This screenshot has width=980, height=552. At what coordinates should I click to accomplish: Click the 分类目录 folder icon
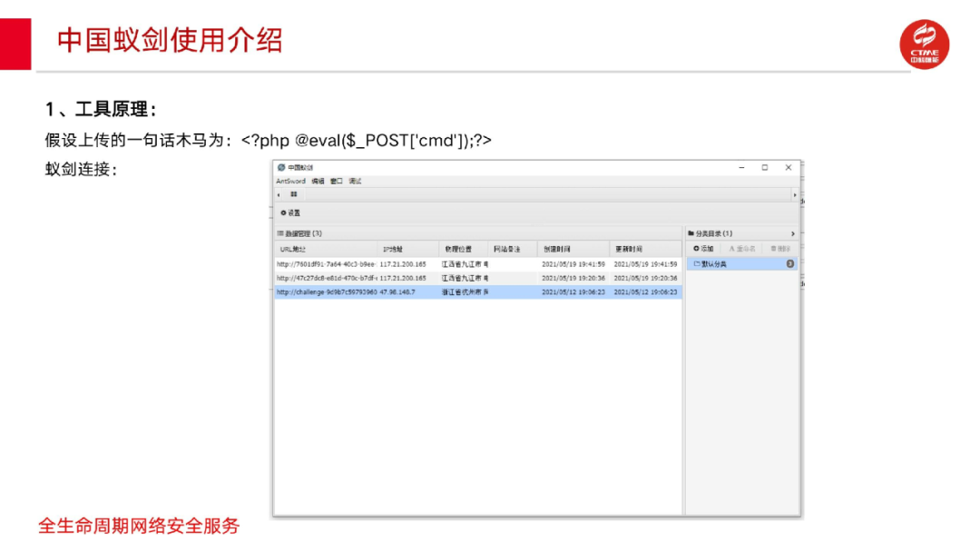coord(691,234)
